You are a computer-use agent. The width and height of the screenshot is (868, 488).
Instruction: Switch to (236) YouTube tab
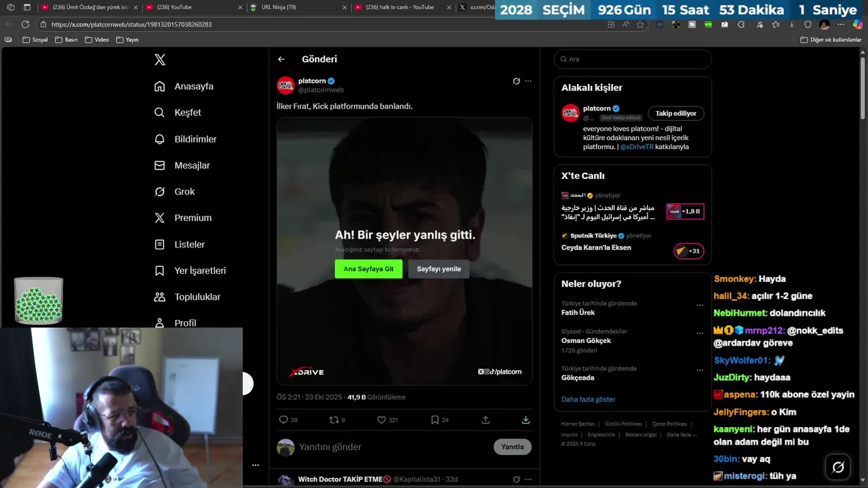[x=193, y=7]
